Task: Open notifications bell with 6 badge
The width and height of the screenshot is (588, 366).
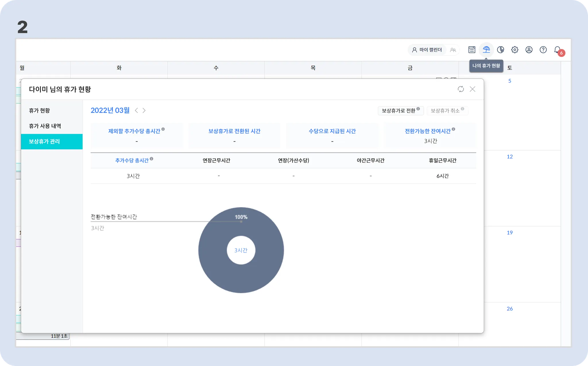Action: (x=558, y=50)
